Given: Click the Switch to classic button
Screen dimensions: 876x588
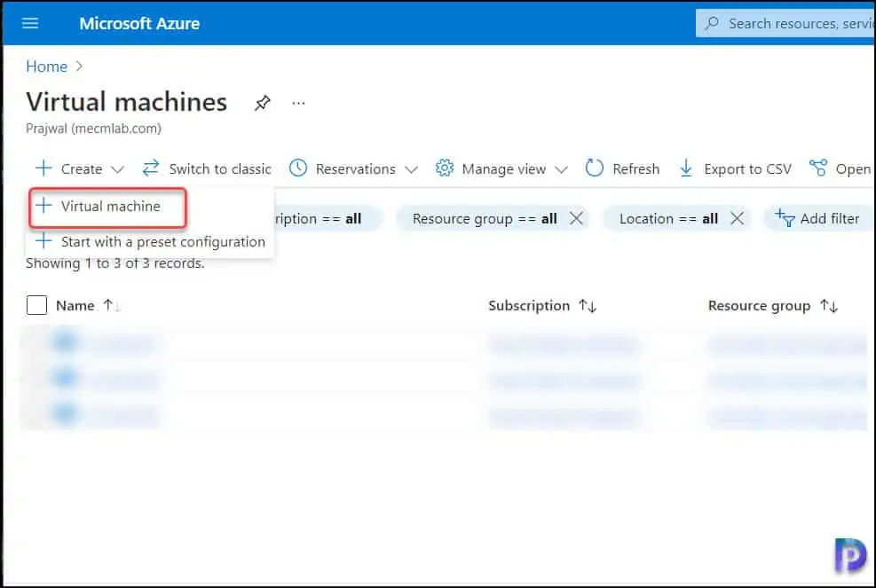Looking at the screenshot, I should (x=207, y=169).
